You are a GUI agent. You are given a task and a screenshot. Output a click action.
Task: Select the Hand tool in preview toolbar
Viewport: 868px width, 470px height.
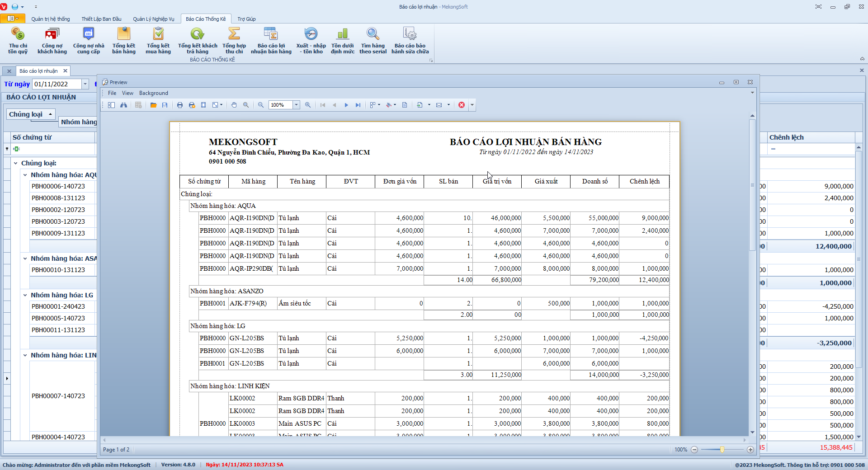coord(234,105)
